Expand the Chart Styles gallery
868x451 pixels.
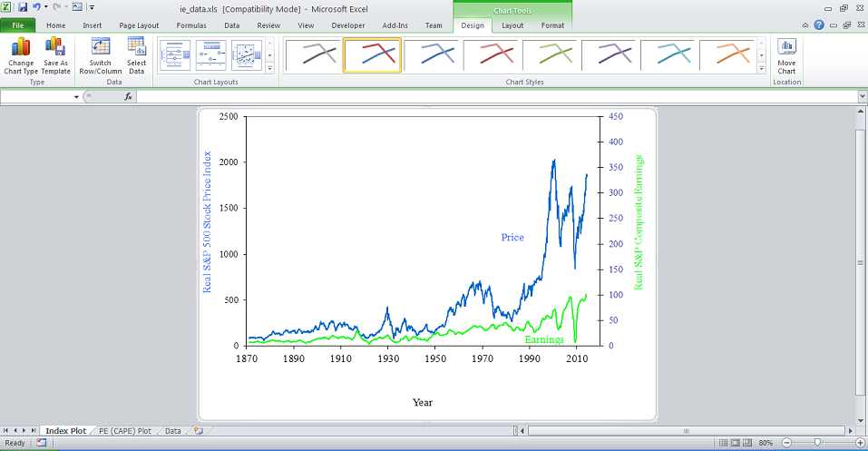(762, 68)
